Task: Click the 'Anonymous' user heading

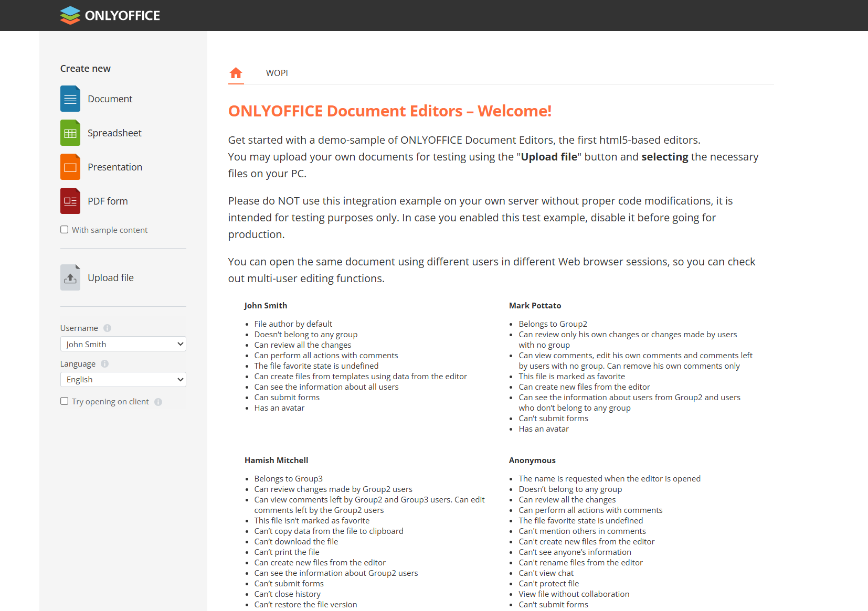Action: click(532, 460)
